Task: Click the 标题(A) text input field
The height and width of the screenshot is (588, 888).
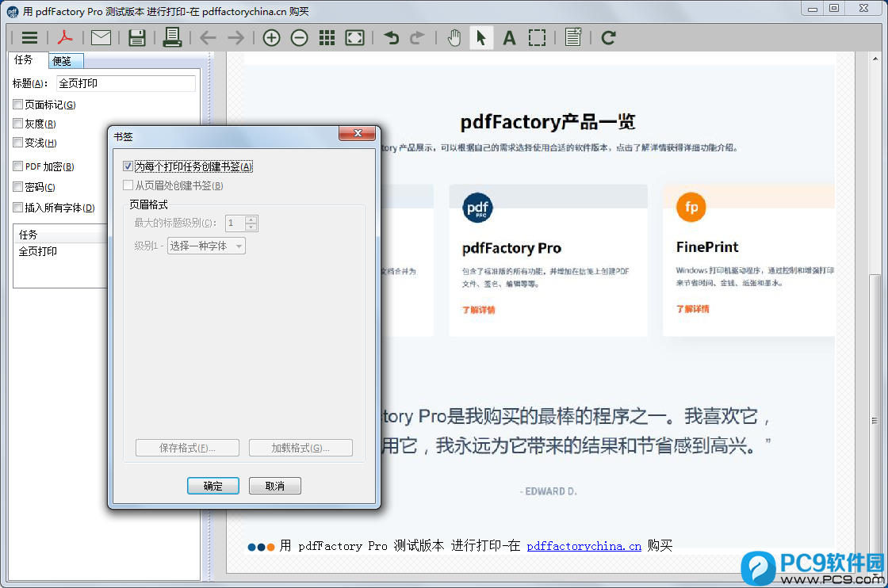Action: coord(126,83)
